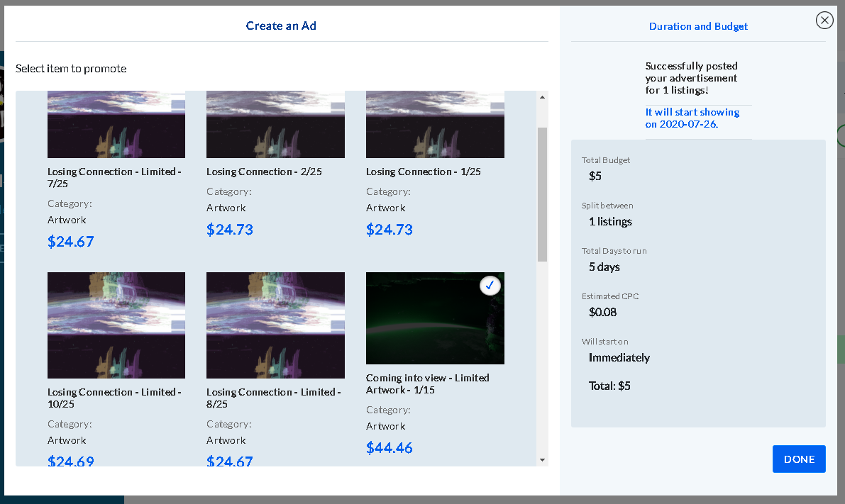The image size is (845, 504).
Task: Select the Losing Connection - Limited - 10/25 thumbnail
Action: (116, 325)
